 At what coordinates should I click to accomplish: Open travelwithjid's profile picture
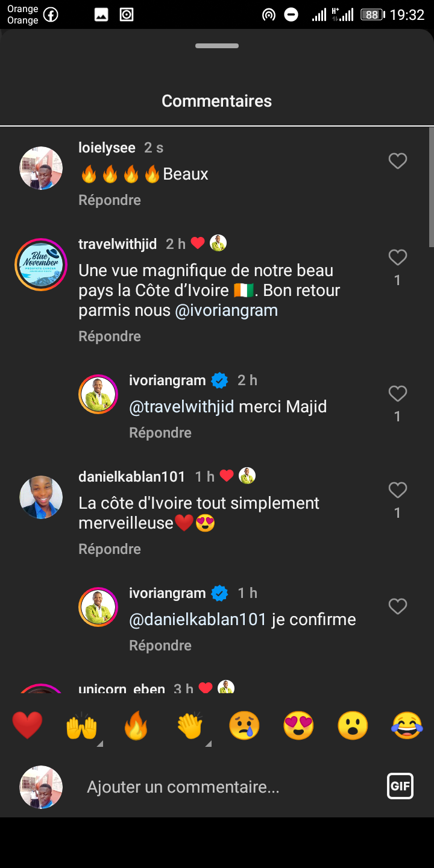41,265
